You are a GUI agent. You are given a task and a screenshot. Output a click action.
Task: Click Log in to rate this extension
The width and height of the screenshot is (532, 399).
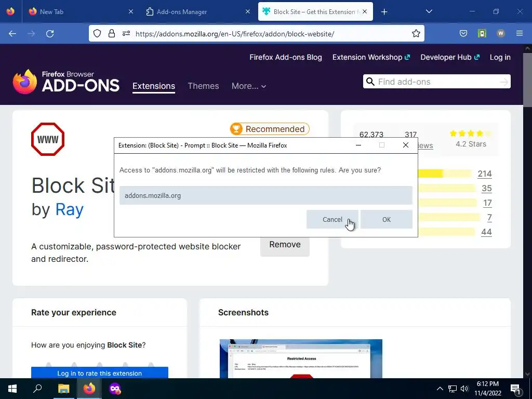point(99,373)
